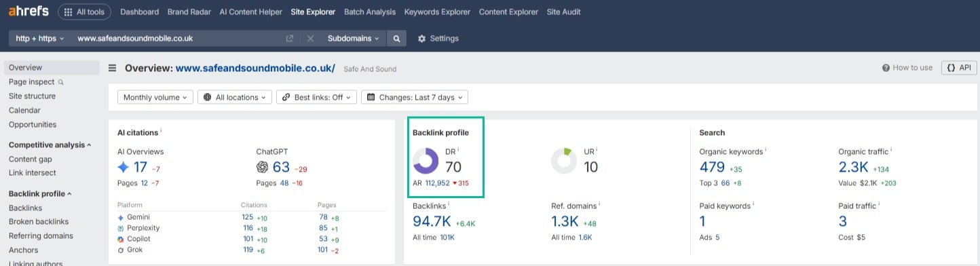The height and width of the screenshot is (266, 980).
Task: Open Referring domains in the sidebar
Action: (x=41, y=236)
